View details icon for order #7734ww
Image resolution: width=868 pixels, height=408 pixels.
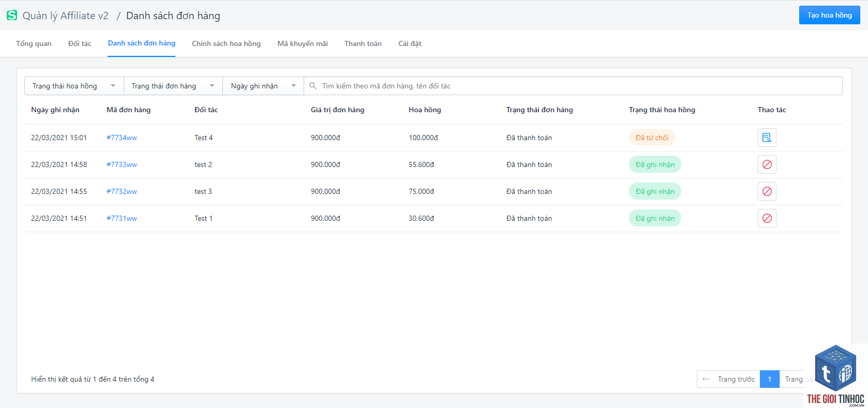point(767,138)
